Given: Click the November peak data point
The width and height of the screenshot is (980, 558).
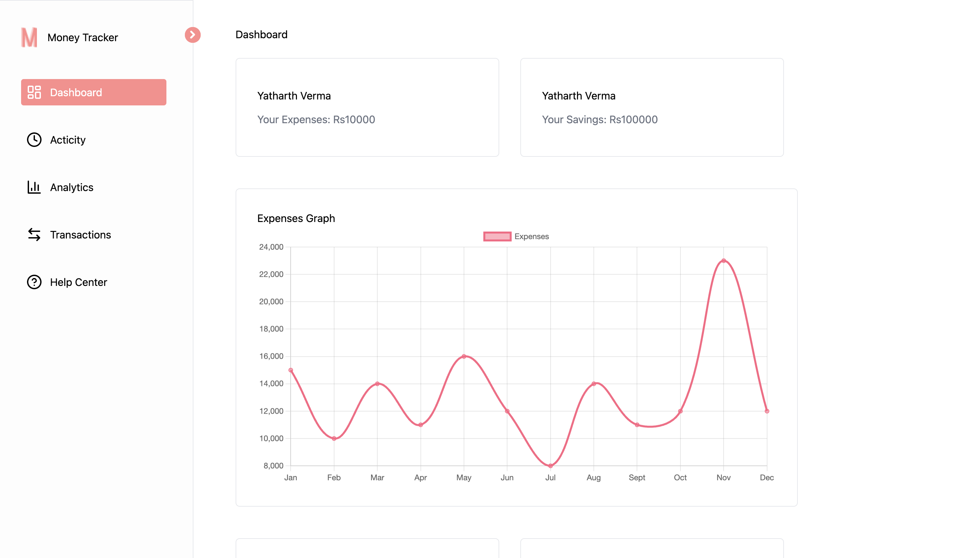Looking at the screenshot, I should point(724,260).
